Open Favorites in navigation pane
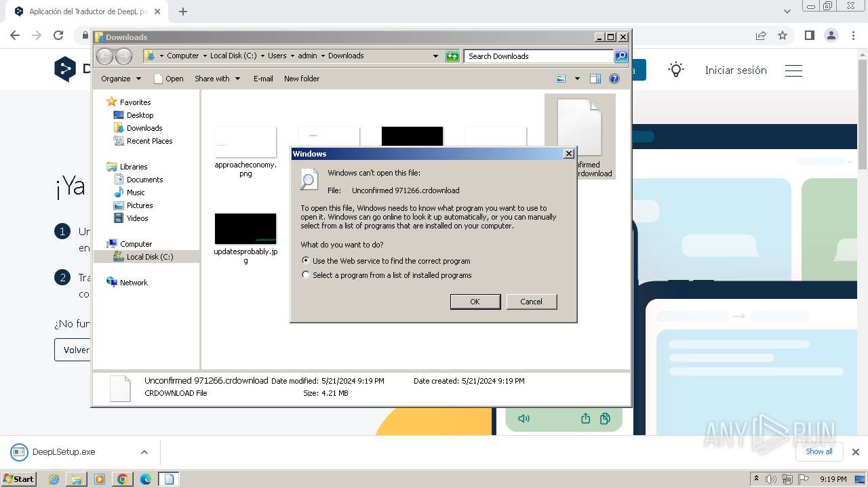 (x=135, y=102)
